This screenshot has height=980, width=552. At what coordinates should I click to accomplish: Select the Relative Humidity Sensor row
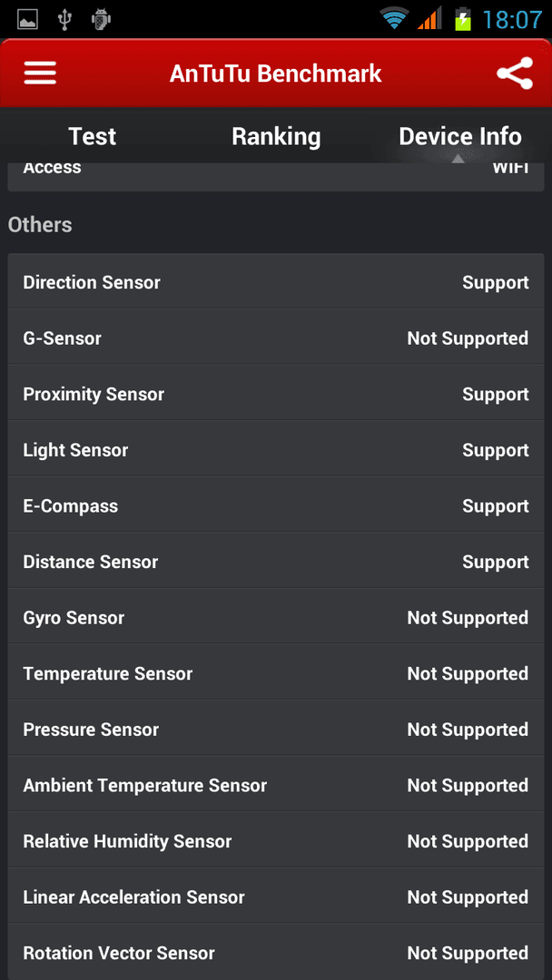[276, 841]
